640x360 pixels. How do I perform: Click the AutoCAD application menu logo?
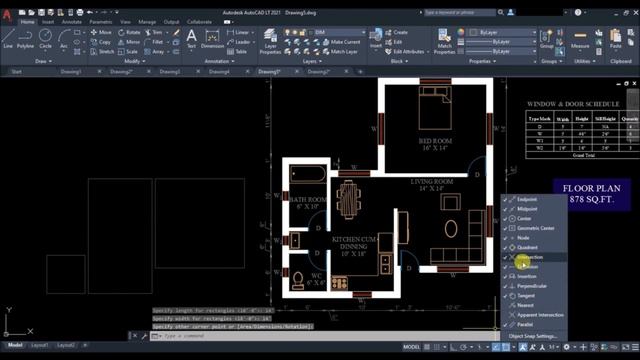click(7, 15)
